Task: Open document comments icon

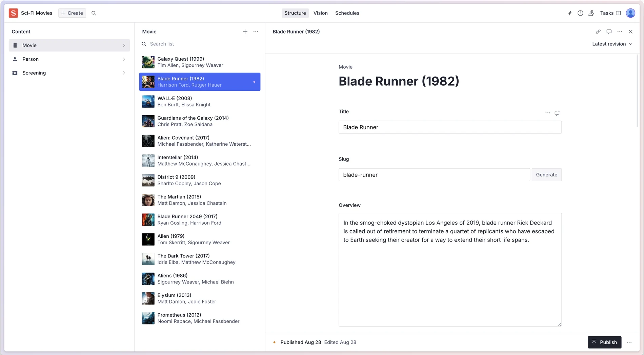Action: coord(609,32)
